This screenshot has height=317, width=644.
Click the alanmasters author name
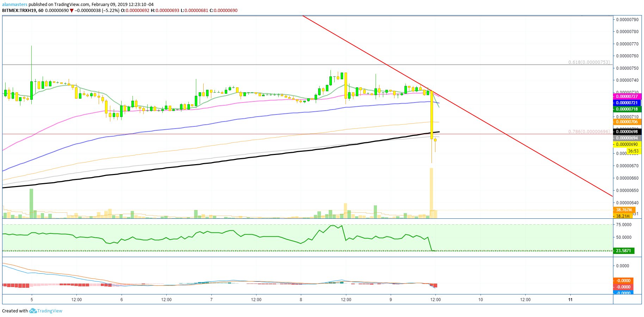15,5
